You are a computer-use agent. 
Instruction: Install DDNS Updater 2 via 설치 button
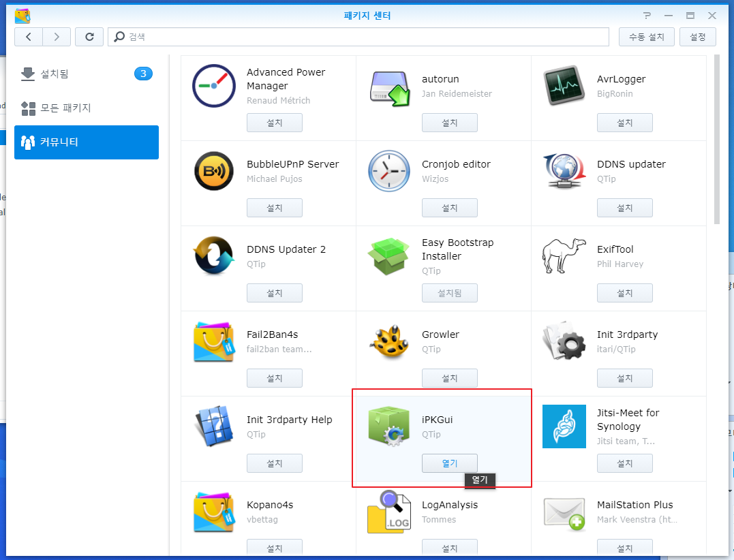(x=275, y=293)
